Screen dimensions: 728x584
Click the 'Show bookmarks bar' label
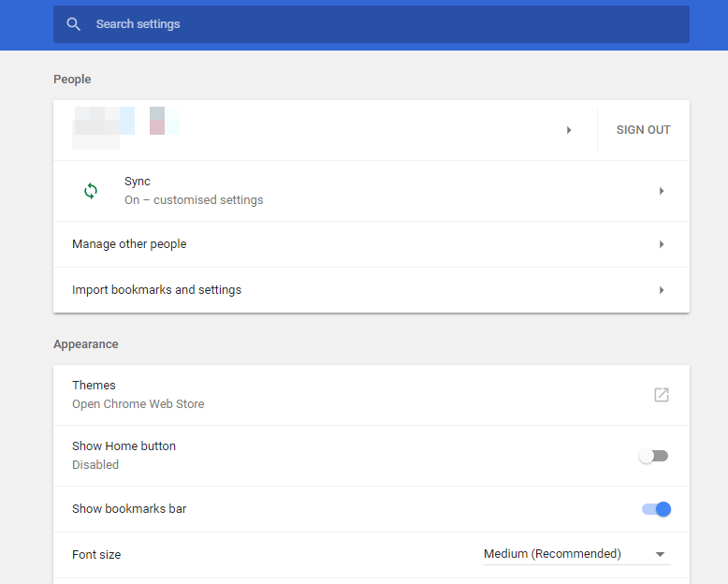point(129,509)
